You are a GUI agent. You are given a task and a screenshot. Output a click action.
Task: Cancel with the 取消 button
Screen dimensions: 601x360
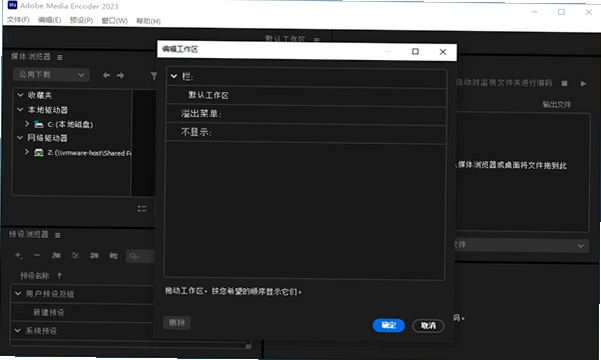pyautogui.click(x=428, y=325)
